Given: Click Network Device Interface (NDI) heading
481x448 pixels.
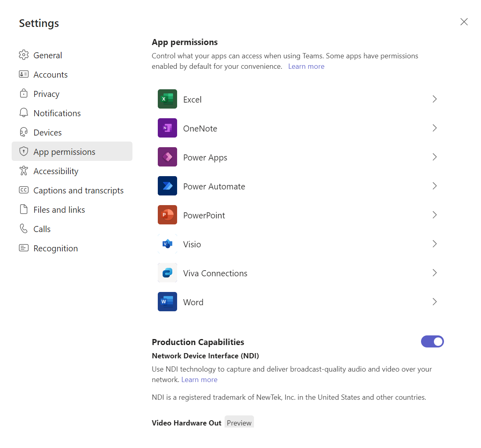Looking at the screenshot, I should click(x=205, y=356).
